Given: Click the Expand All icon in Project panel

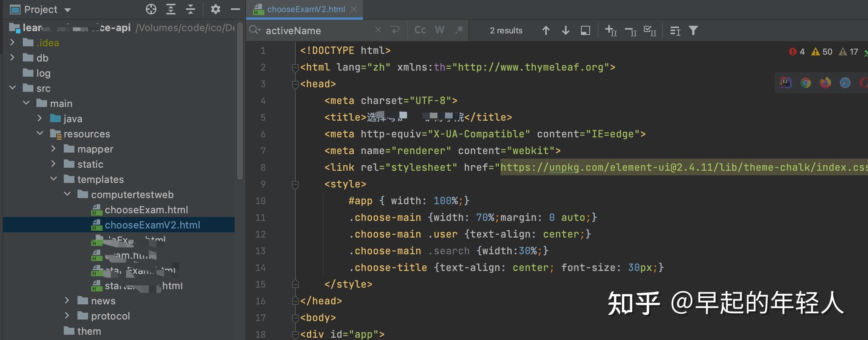Looking at the screenshot, I should 171,9.
